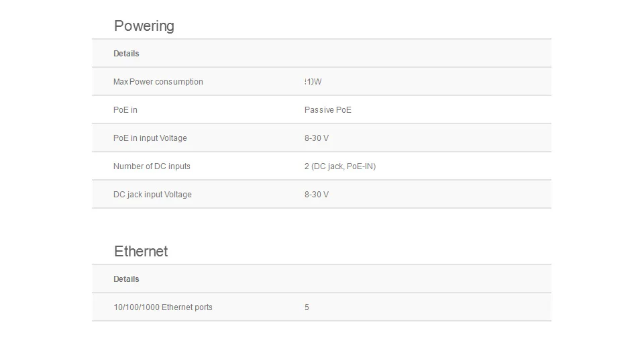Click the 8-30 V value for PoE input
This screenshot has height=349, width=644.
[x=317, y=138]
